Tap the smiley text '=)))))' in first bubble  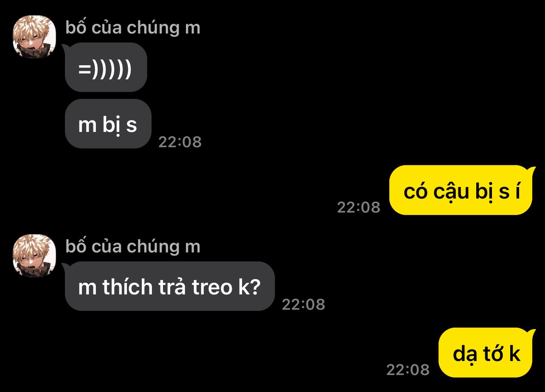pyautogui.click(x=105, y=68)
